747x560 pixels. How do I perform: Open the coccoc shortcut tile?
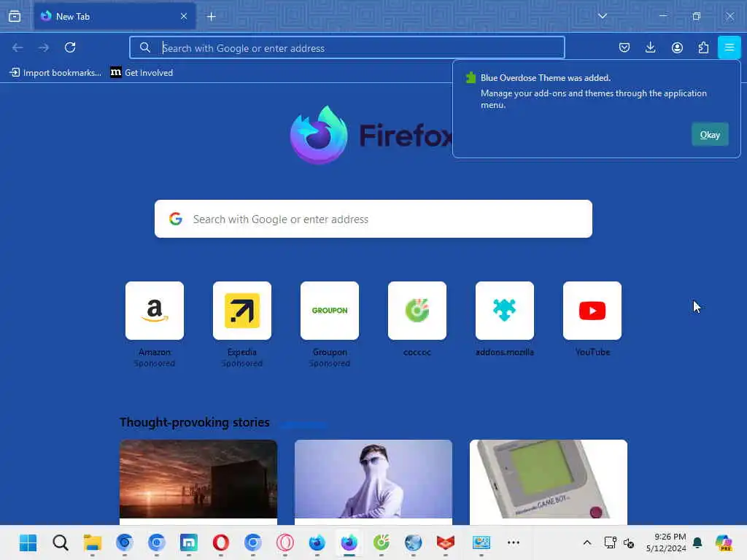pos(417,311)
